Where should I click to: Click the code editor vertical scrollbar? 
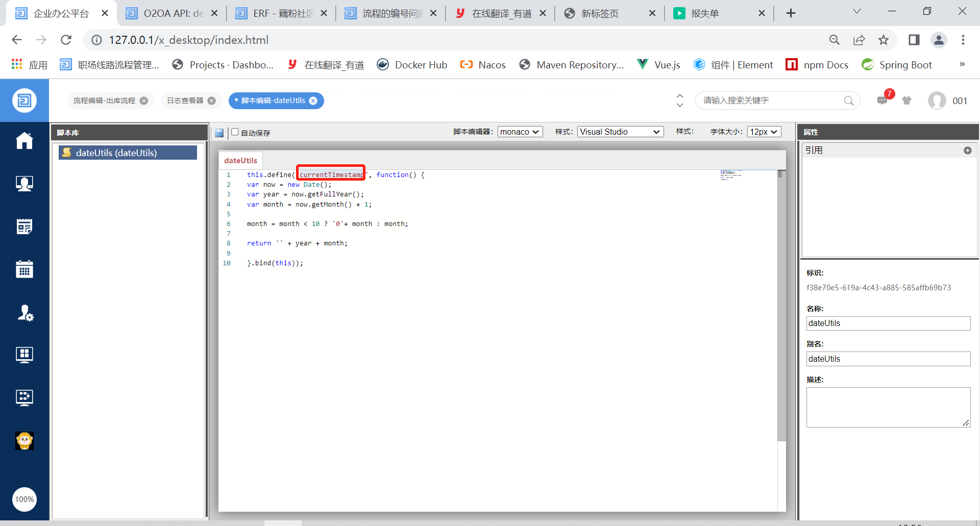coord(781,306)
